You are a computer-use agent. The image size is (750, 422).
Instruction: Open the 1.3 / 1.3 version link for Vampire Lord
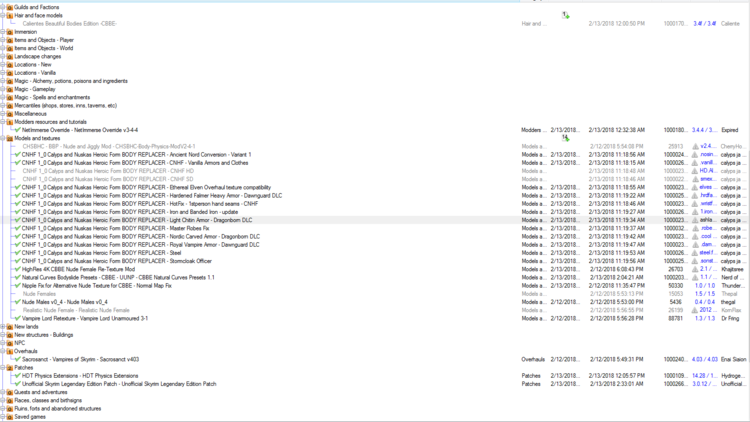[x=705, y=319]
